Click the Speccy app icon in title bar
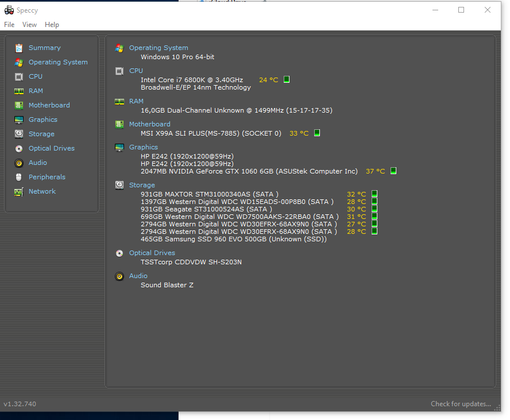The height and width of the screenshot is (420, 510). coord(9,10)
